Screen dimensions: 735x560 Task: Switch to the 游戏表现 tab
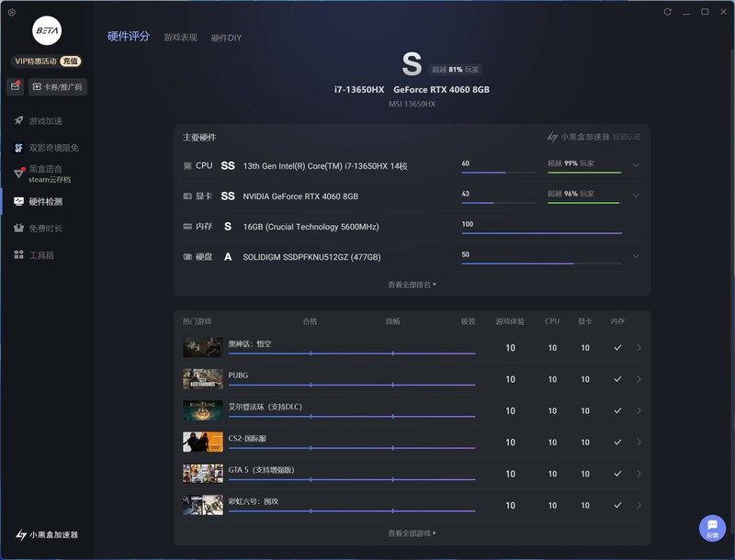point(180,38)
